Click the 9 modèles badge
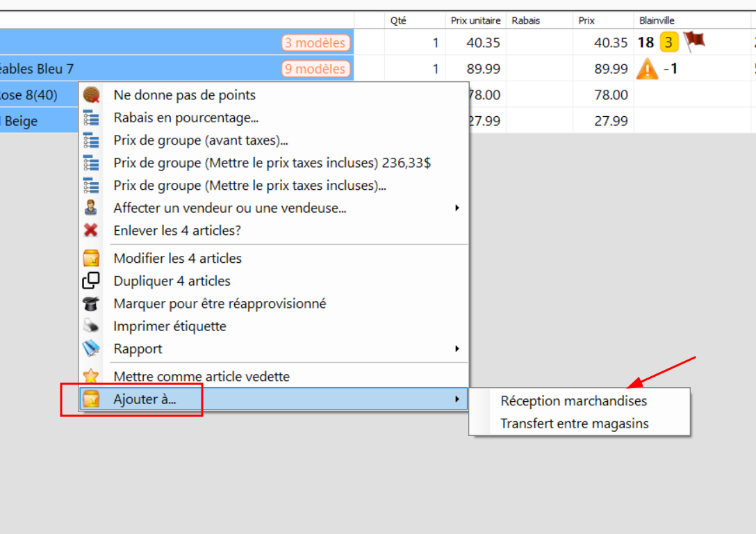The image size is (756, 534). (x=315, y=69)
